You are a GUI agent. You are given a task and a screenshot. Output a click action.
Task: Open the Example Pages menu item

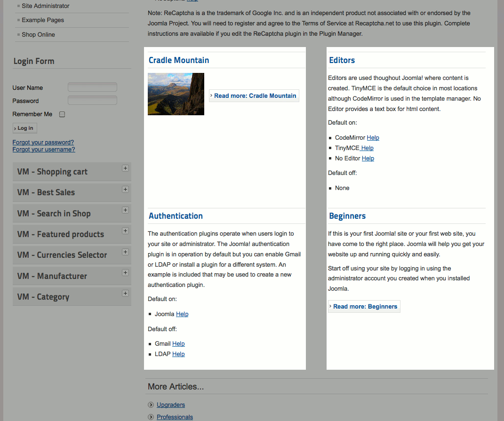pyautogui.click(x=43, y=20)
